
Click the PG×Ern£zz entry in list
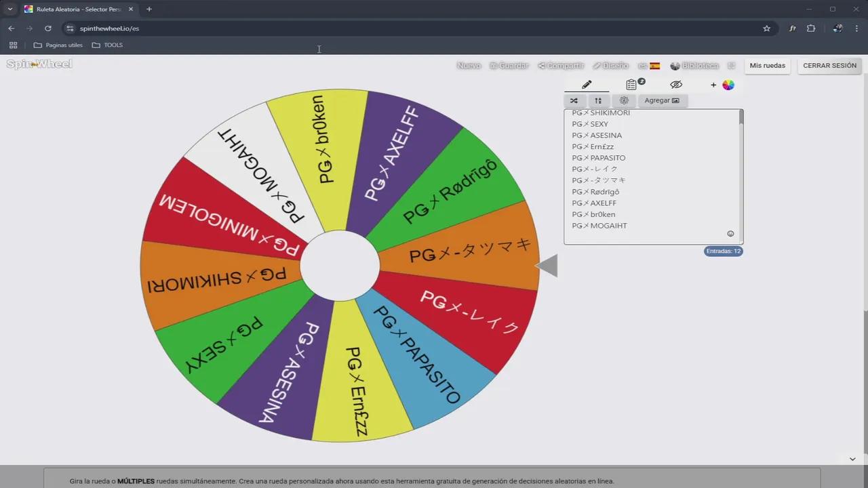[x=593, y=146]
